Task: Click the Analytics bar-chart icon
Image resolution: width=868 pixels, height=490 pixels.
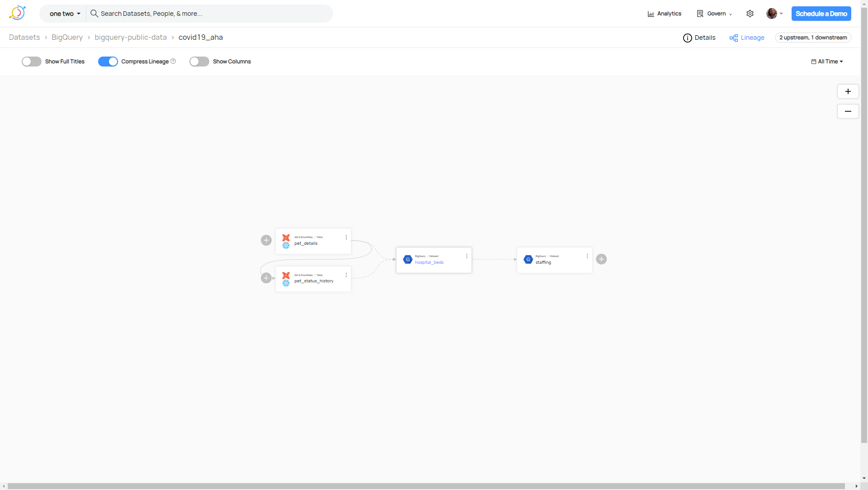Action: tap(651, 14)
